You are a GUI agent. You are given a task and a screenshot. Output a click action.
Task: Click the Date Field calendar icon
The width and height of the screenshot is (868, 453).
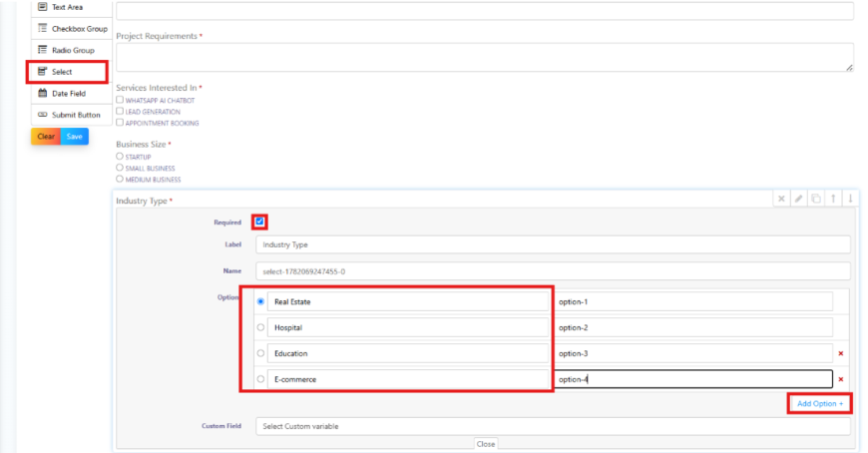(x=42, y=93)
